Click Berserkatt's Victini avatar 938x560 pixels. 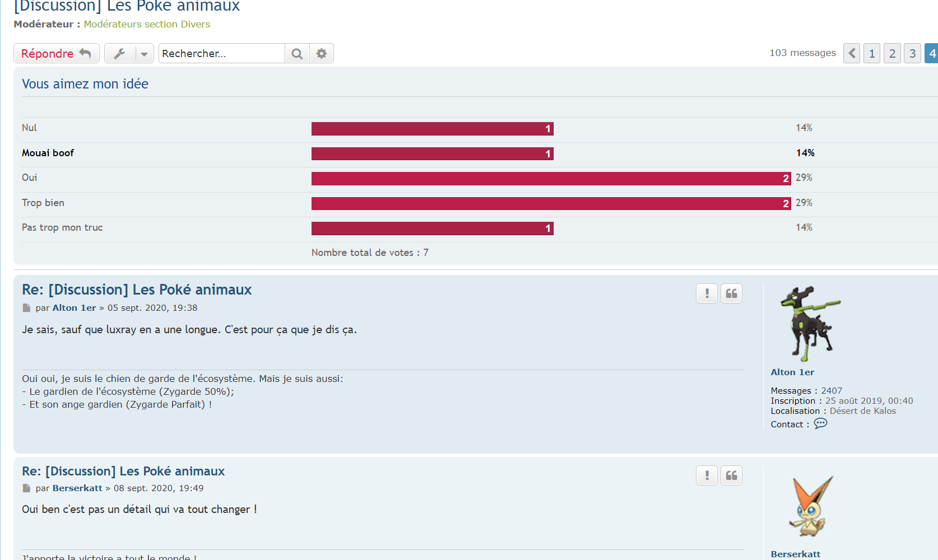[810, 506]
